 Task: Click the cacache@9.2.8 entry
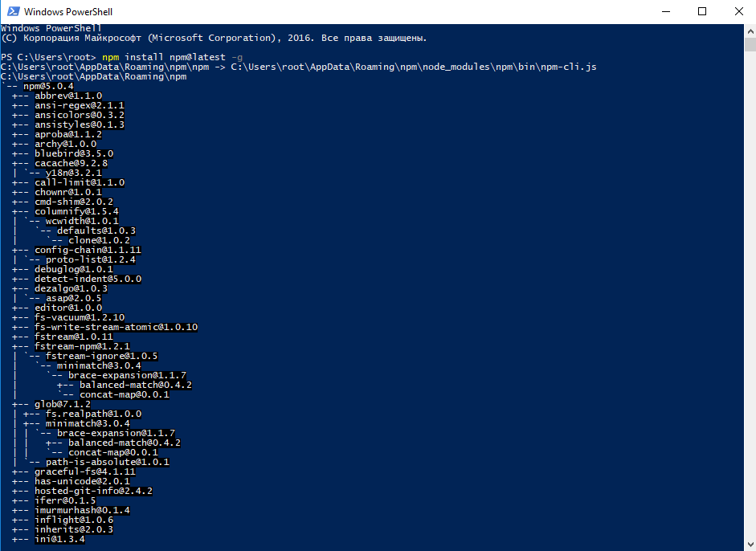pos(71,163)
